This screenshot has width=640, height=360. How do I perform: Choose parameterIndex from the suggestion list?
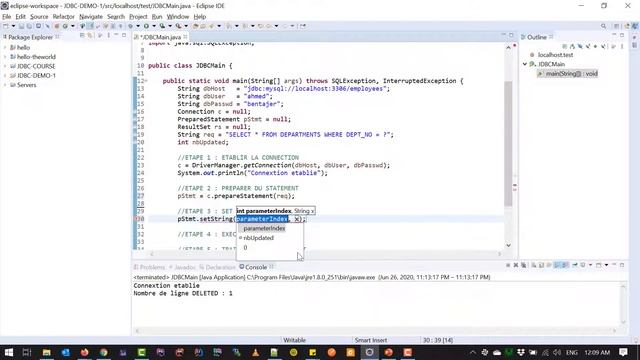(x=264, y=229)
